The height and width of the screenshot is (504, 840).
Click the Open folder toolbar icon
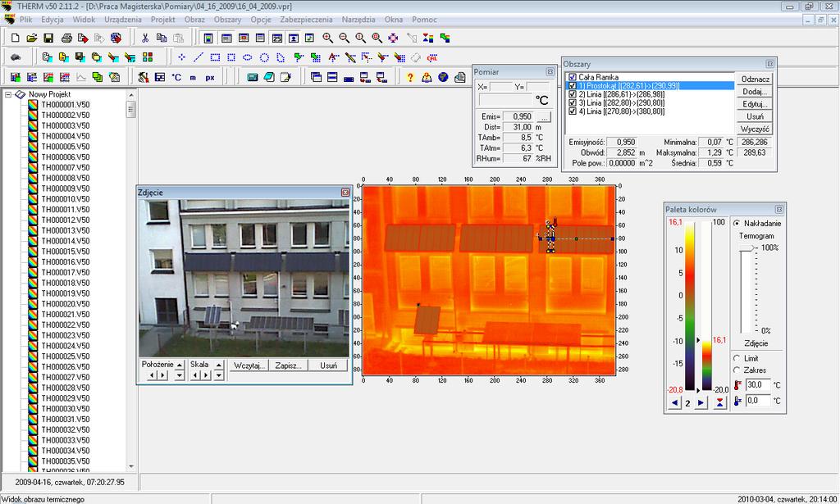coord(32,38)
